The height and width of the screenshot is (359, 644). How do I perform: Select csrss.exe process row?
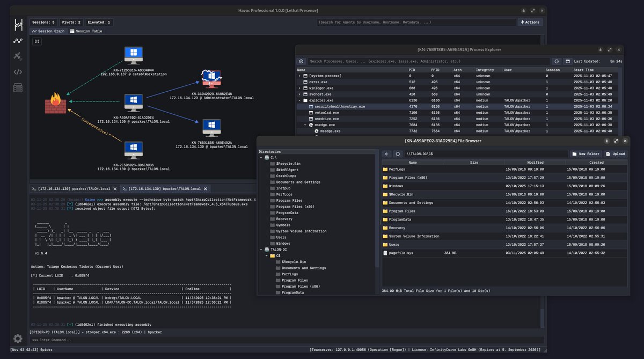457,82
